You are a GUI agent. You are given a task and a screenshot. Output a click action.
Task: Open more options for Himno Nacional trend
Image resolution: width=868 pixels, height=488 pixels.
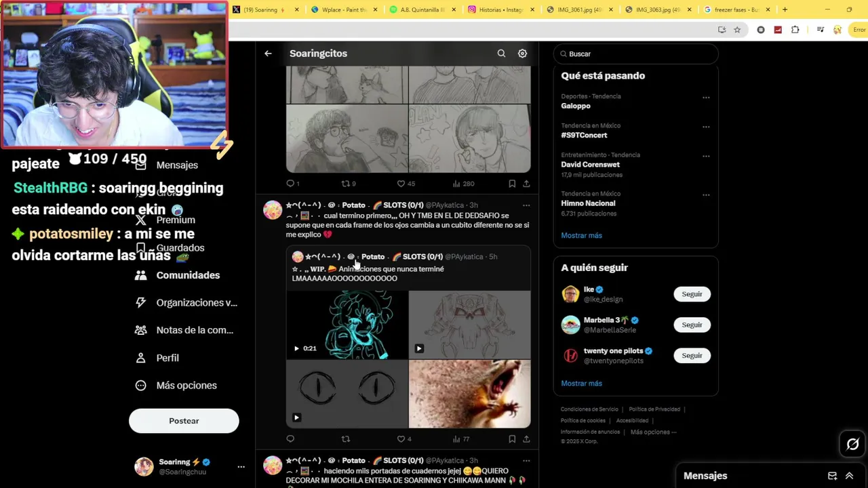click(x=706, y=195)
